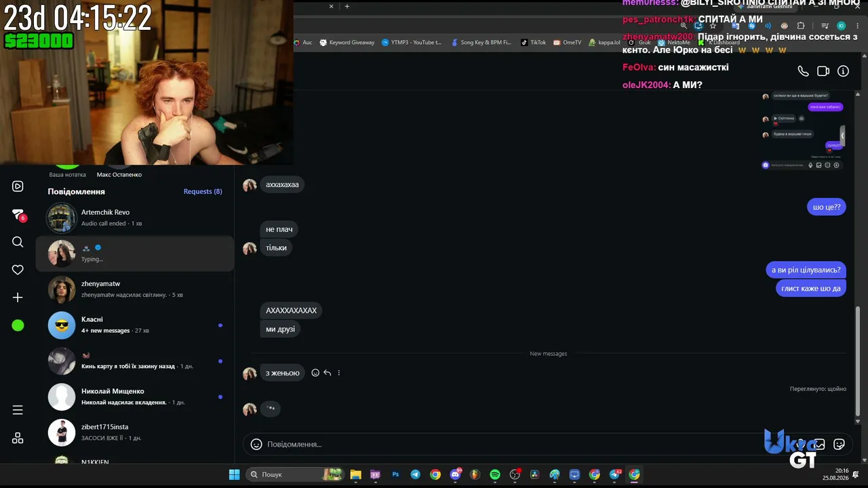Open the YTMP3 bookmark
The image size is (868, 488).
point(412,42)
